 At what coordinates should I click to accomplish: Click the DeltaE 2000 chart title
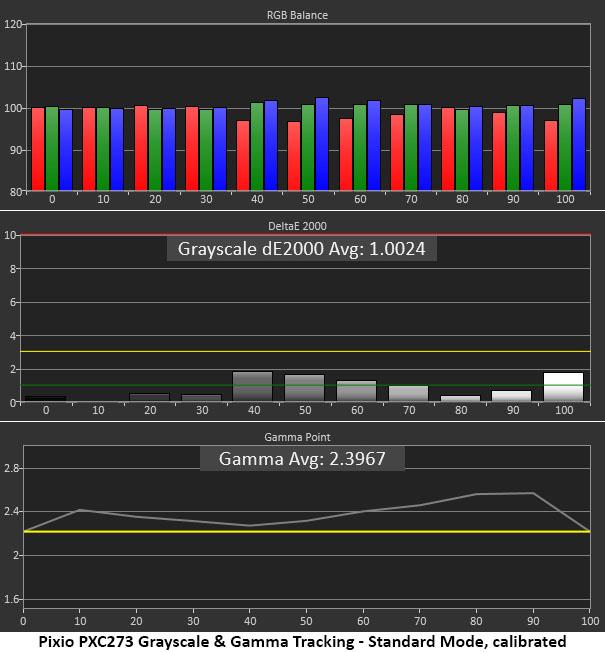click(297, 226)
